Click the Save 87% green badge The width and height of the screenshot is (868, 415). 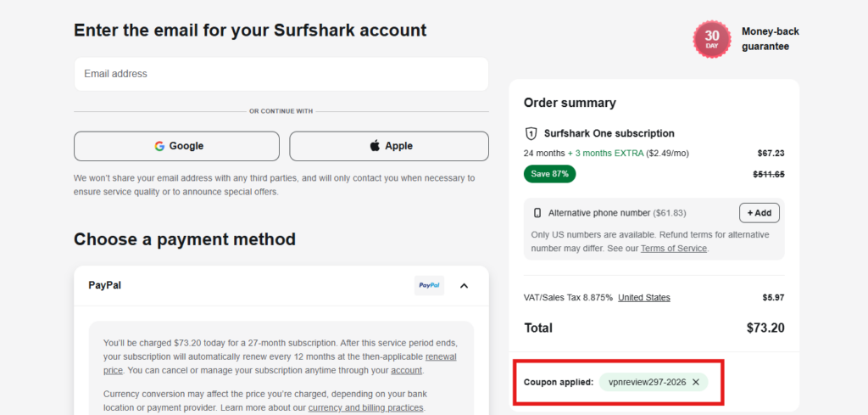[x=549, y=174]
